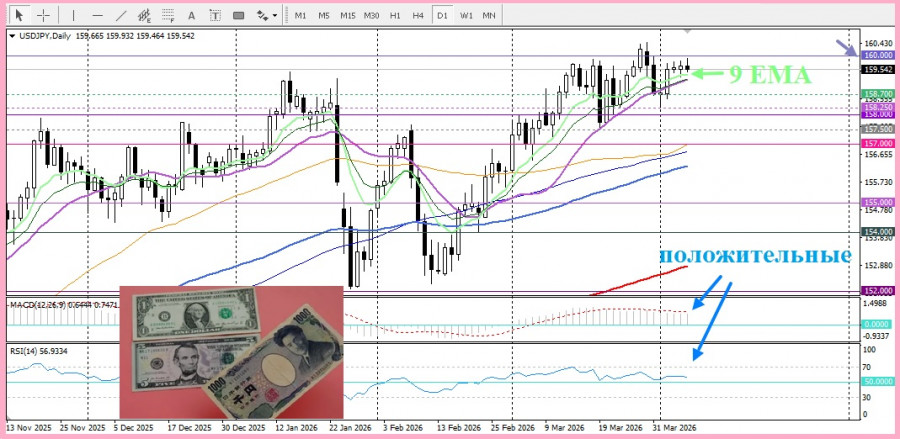Viewport: 900px width, 439px height.
Task: Pick the equidistant channel tool
Action: point(145,15)
